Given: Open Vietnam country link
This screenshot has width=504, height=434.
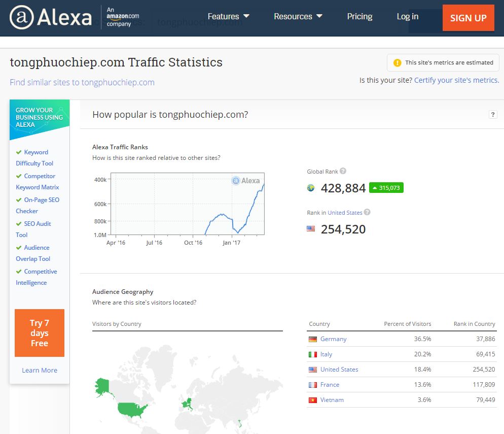Looking at the screenshot, I should coord(332,400).
